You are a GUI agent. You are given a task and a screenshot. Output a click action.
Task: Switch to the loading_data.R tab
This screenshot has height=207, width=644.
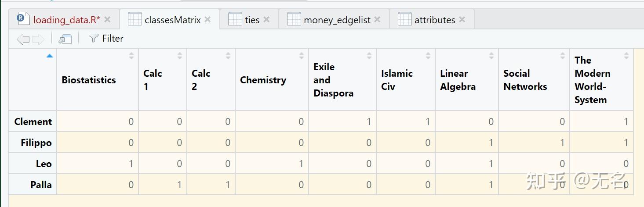click(x=66, y=20)
